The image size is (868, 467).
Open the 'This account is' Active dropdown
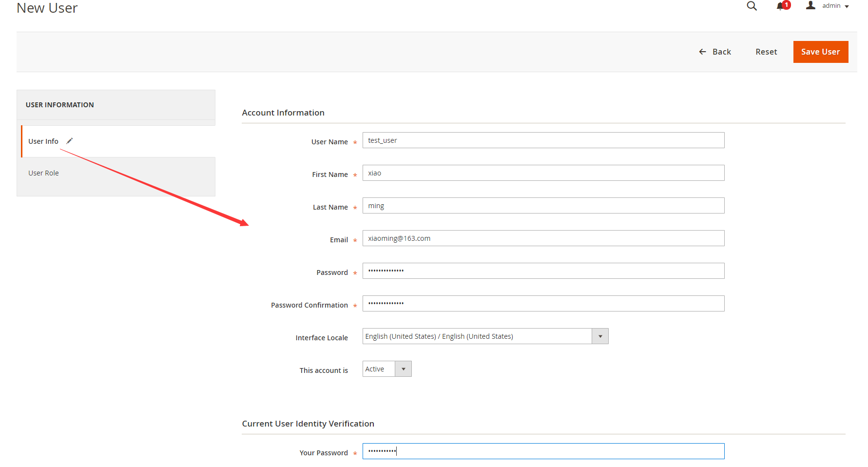387,369
